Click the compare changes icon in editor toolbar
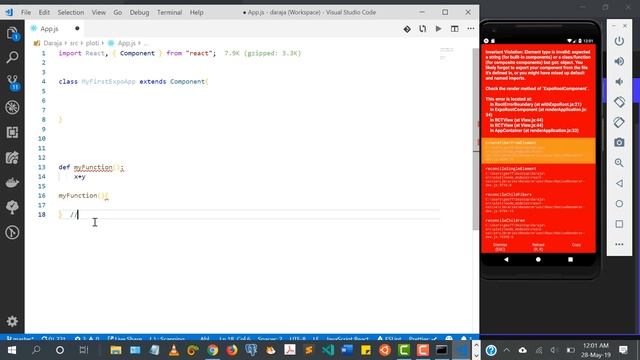The height and width of the screenshot is (360, 640). [x=422, y=29]
